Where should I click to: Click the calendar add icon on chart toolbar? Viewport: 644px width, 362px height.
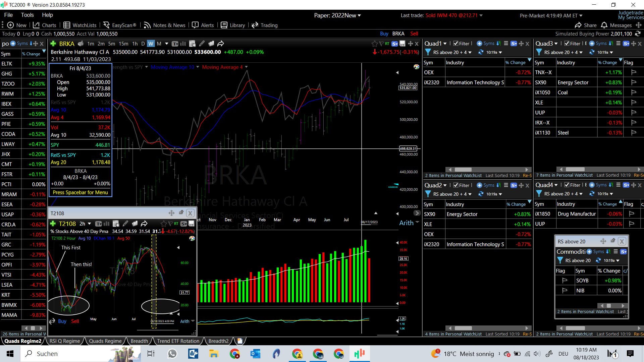click(192, 44)
